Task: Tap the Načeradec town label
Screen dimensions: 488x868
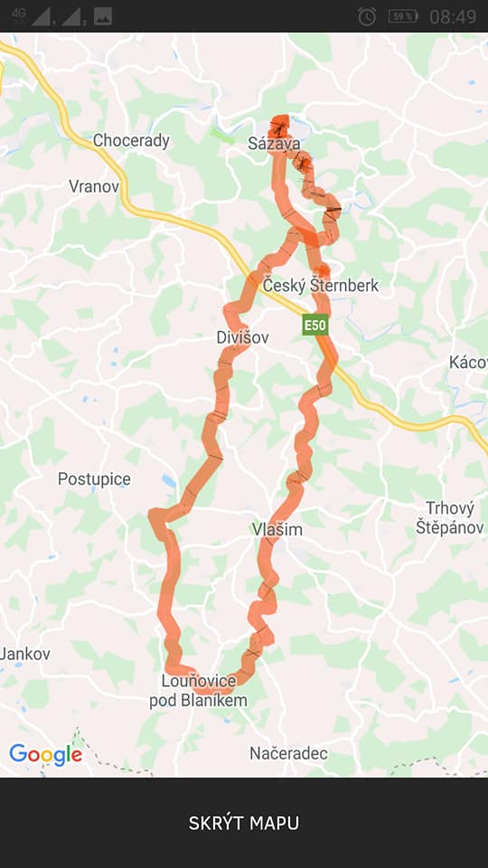Action: coord(288,753)
